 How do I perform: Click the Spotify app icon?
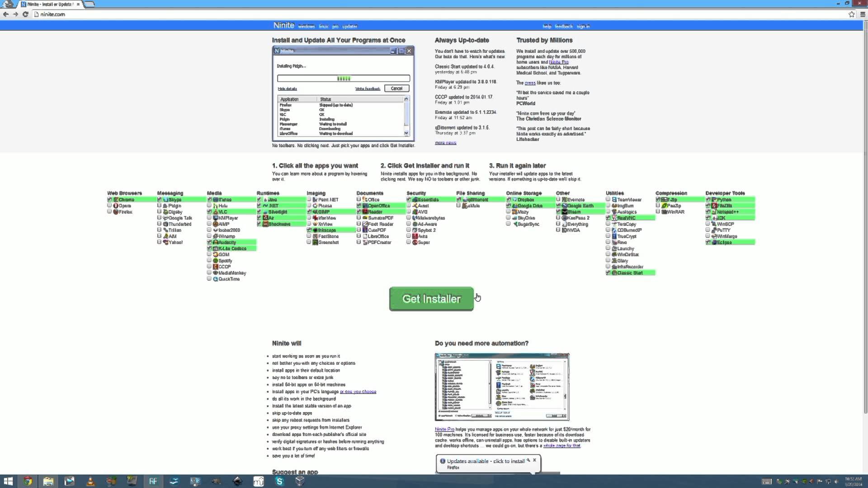216,261
